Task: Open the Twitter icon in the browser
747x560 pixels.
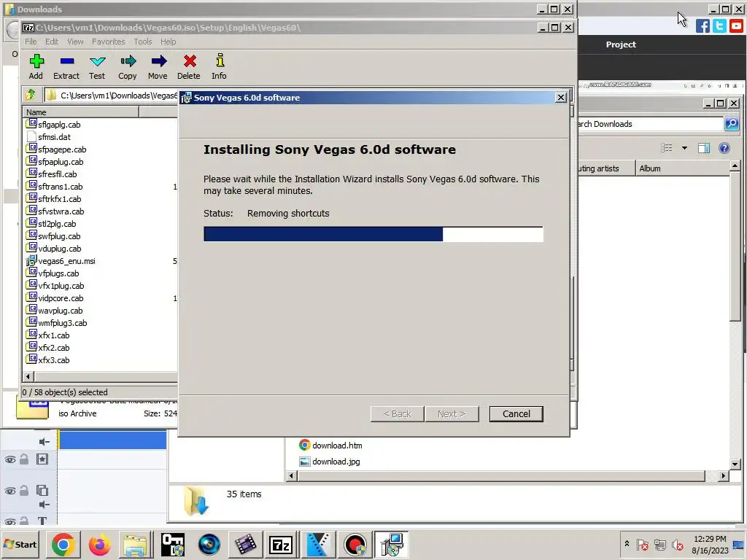Action: pyautogui.click(x=719, y=26)
